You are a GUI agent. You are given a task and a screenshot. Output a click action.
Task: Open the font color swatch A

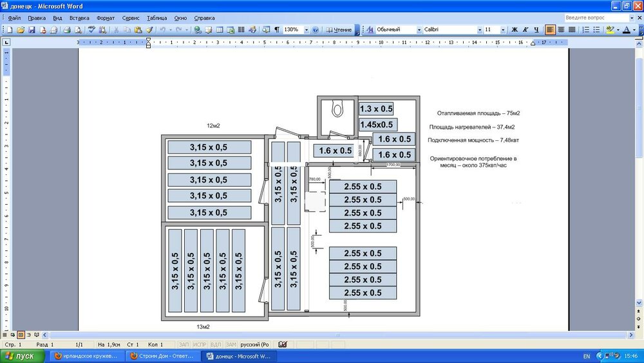pos(625,30)
